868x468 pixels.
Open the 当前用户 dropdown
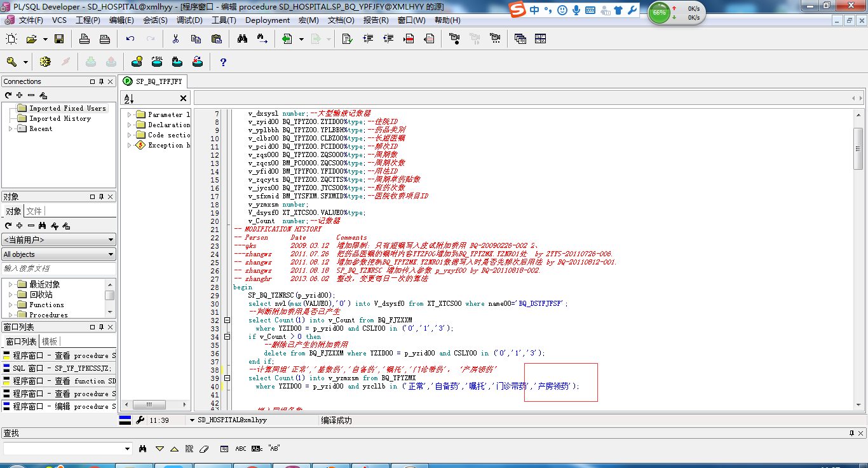coord(58,240)
